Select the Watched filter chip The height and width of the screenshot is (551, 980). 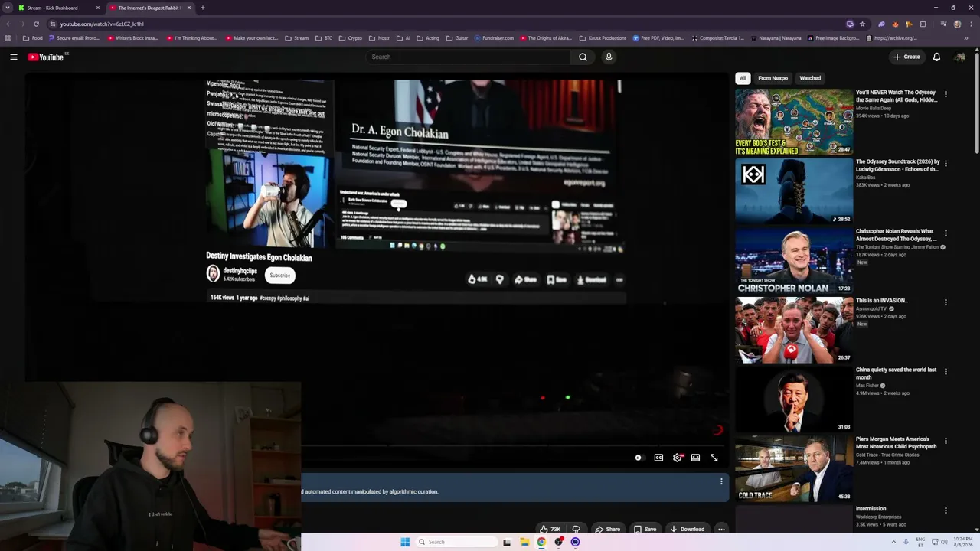810,78
